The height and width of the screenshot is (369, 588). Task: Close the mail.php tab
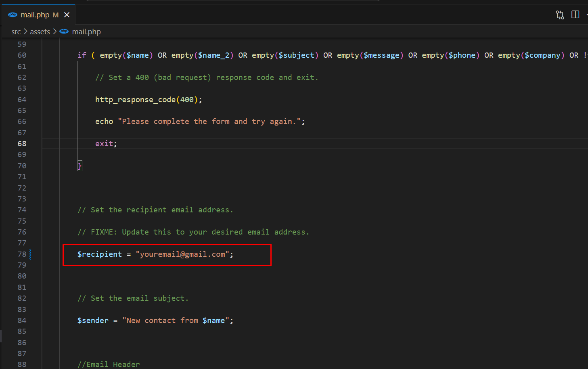[x=67, y=15]
